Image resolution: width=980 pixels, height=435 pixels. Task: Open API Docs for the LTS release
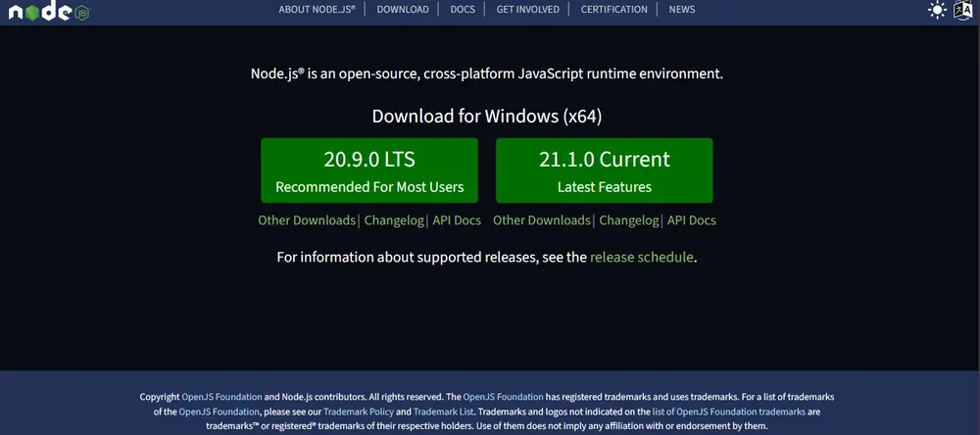(x=457, y=220)
